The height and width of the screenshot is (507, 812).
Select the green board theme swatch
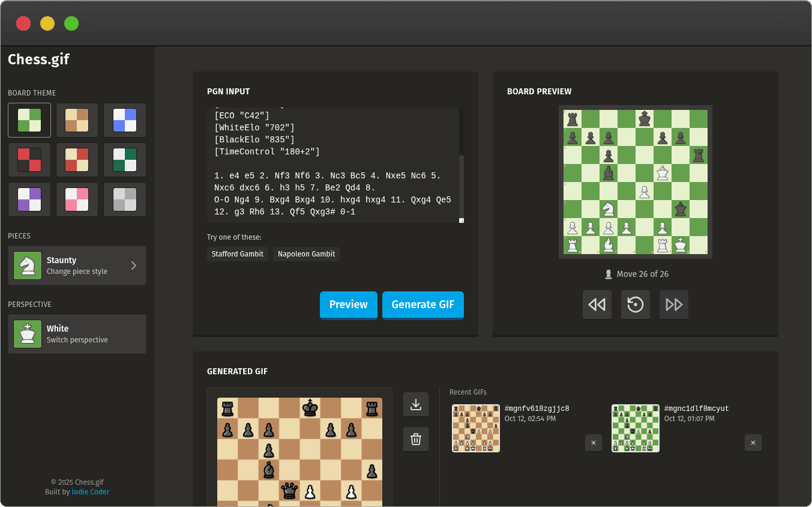[29, 120]
